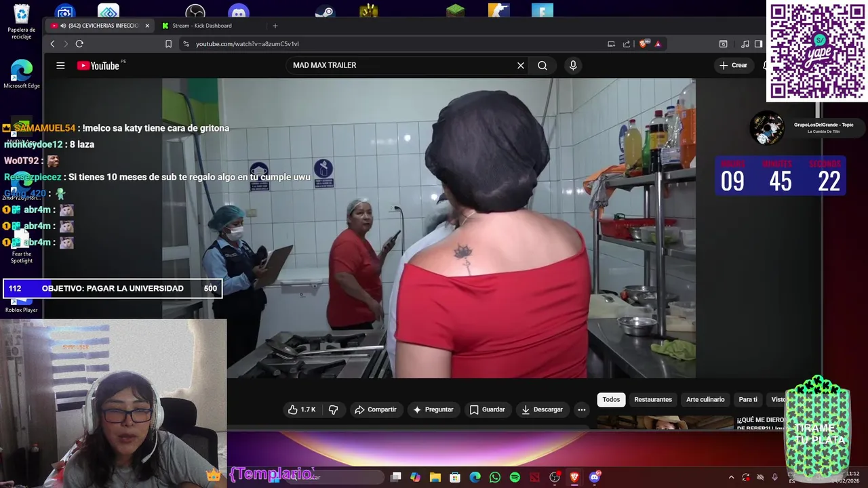Click the Reesezpiecez chat message
Screen dimensions: 868x488
click(x=157, y=177)
